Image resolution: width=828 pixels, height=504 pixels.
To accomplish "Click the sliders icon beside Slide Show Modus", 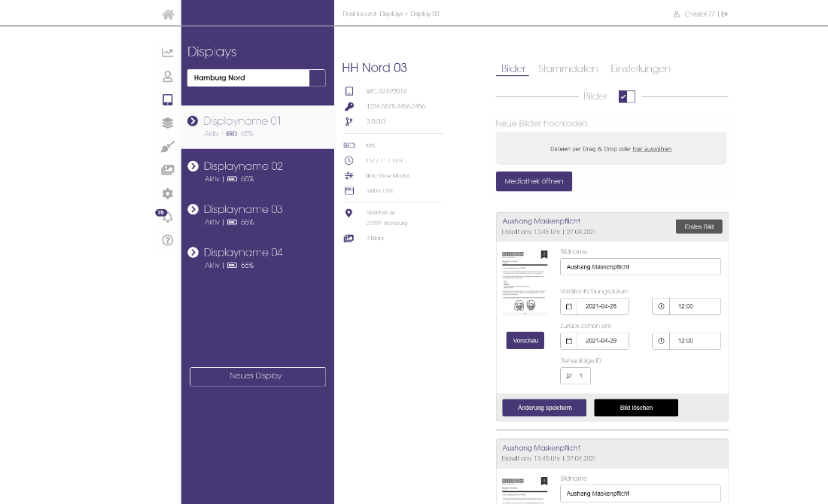I will coord(349,176).
